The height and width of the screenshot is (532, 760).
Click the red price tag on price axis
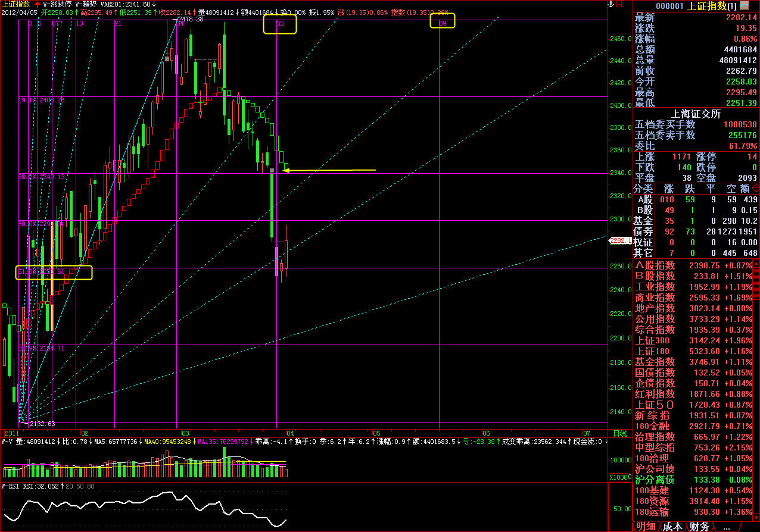pos(617,240)
